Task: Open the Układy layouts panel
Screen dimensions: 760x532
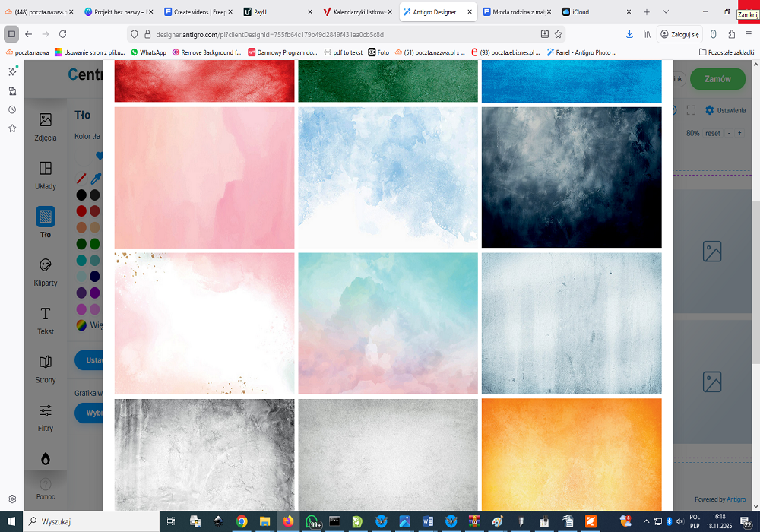Action: (x=46, y=174)
